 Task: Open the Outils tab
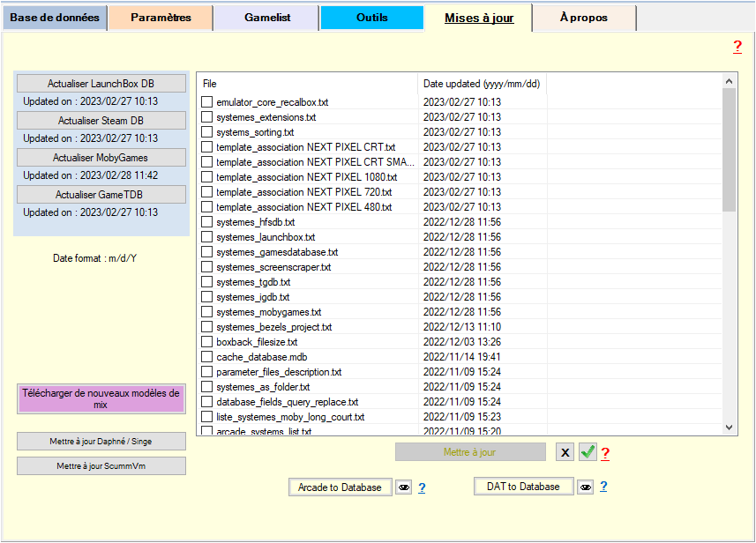coord(371,18)
